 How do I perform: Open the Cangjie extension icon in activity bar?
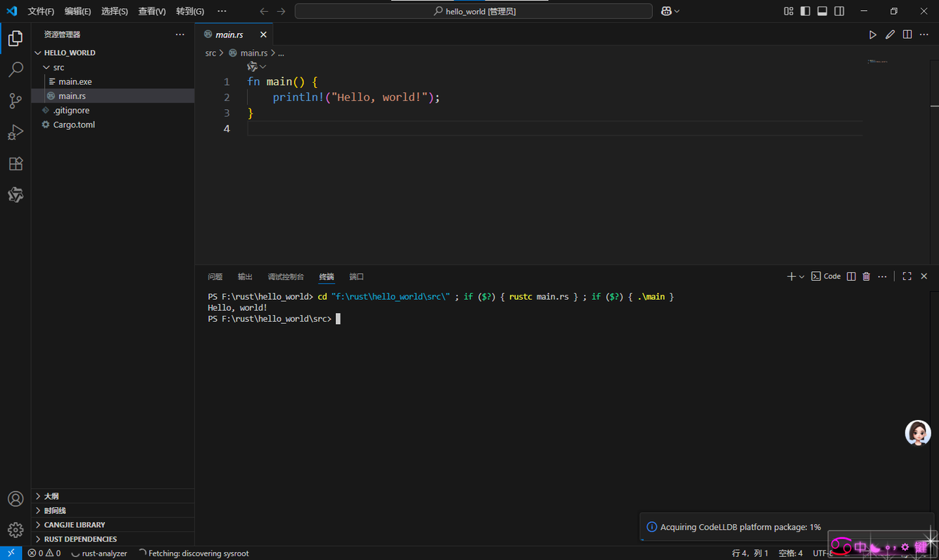(x=15, y=195)
